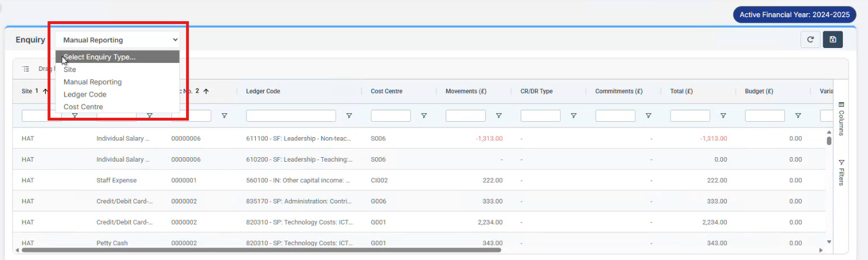
Task: Click the filter icon for Total column
Action: click(723, 116)
